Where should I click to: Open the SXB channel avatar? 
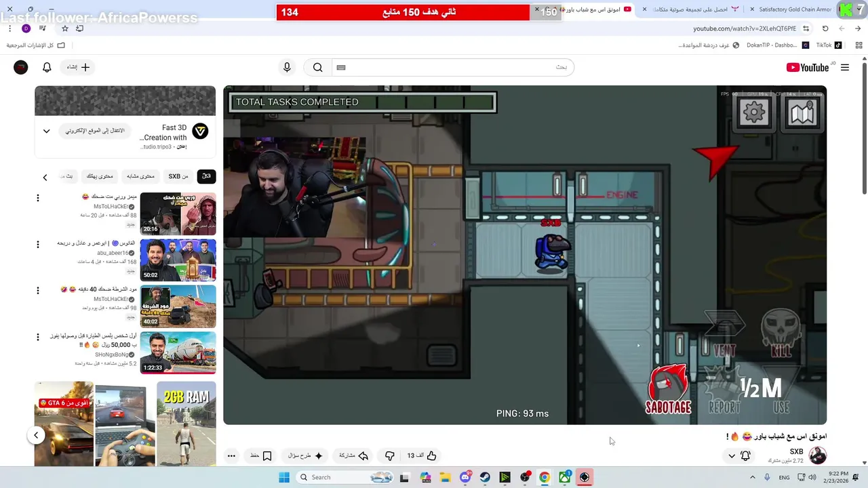pos(818,455)
